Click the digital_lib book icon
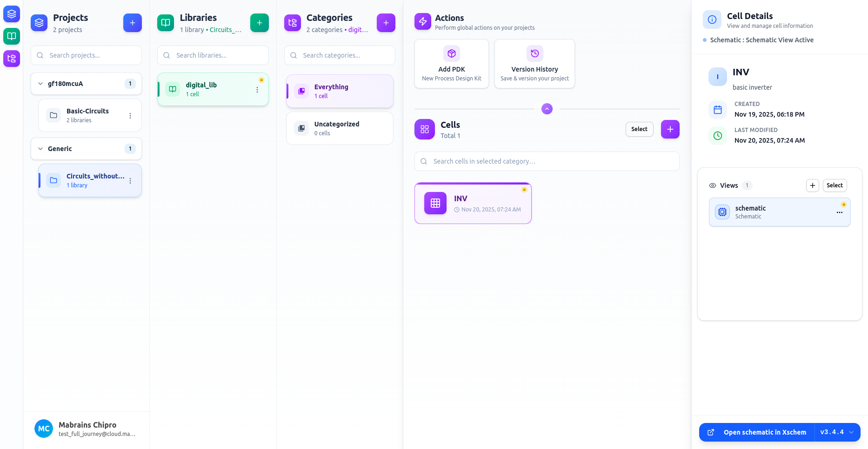 point(172,89)
